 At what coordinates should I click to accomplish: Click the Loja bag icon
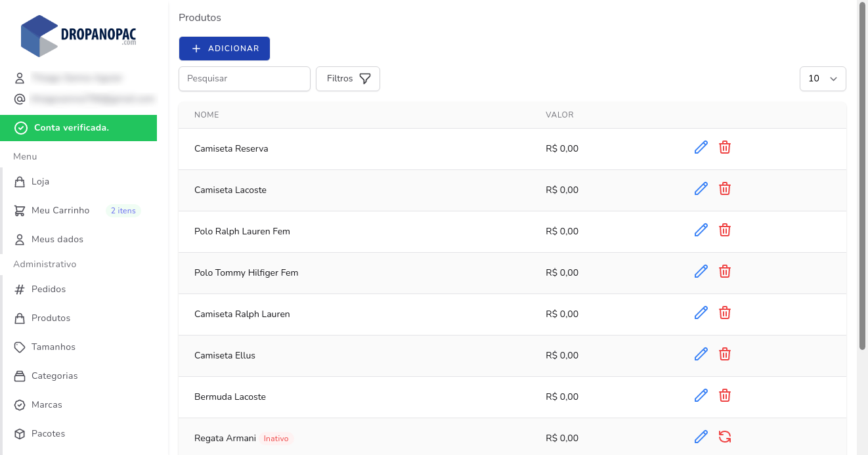(20, 182)
